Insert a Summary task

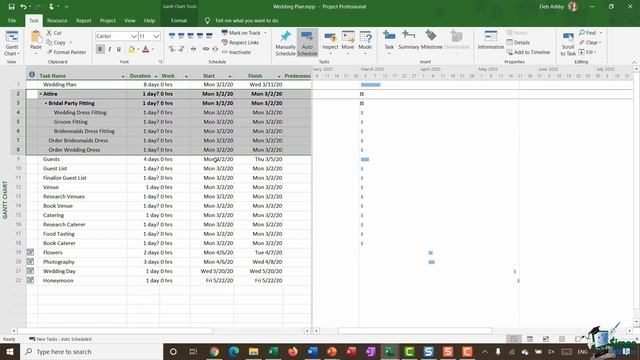(409, 40)
